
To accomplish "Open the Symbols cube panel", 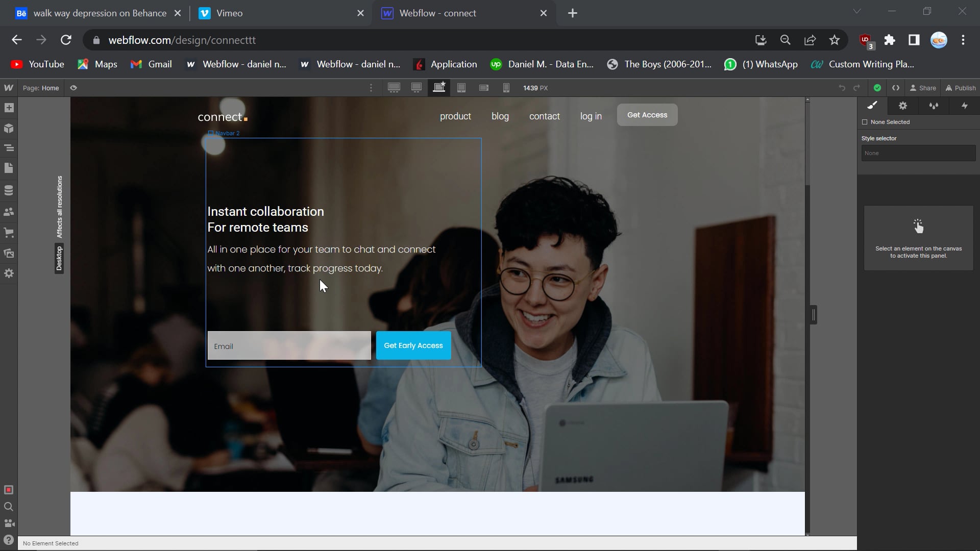I will 9,128.
